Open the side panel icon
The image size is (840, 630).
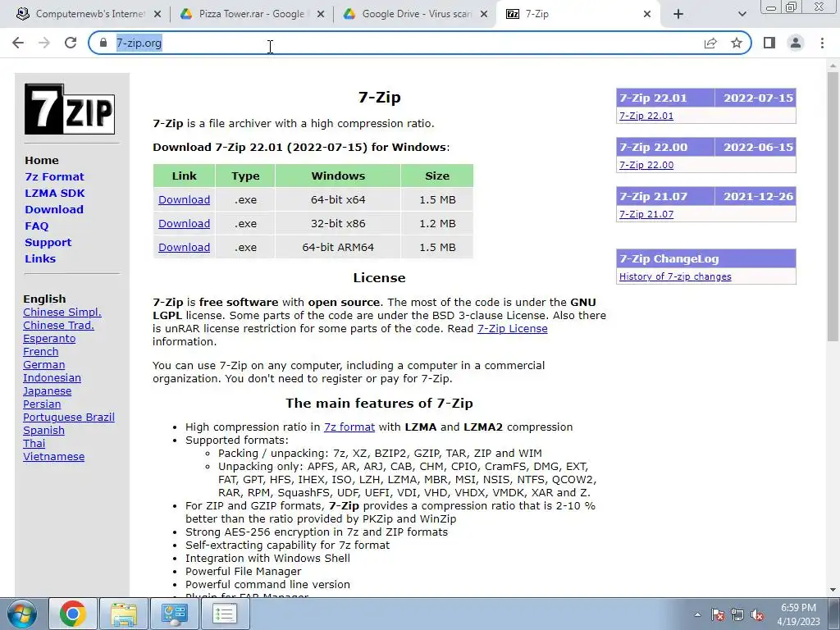click(x=769, y=43)
